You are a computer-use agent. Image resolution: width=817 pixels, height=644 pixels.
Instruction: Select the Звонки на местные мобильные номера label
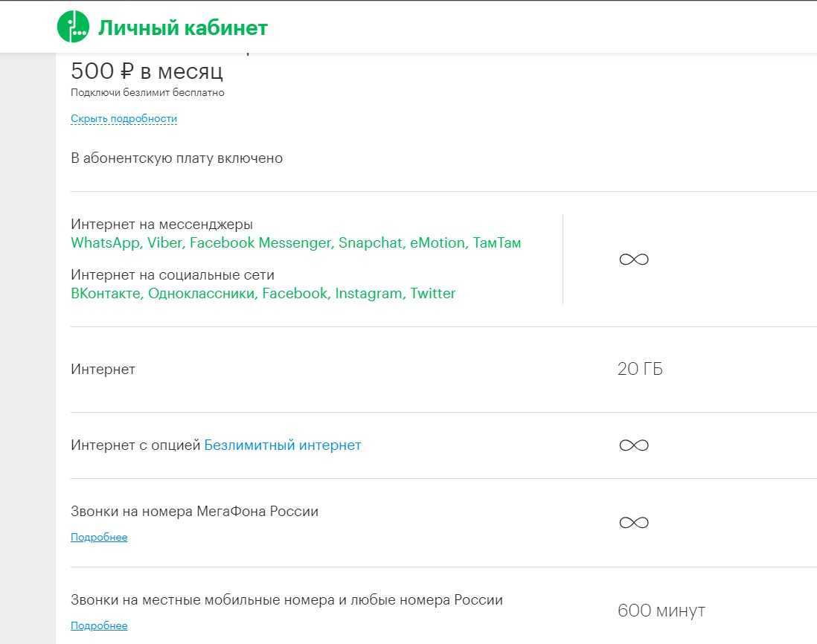(286, 599)
